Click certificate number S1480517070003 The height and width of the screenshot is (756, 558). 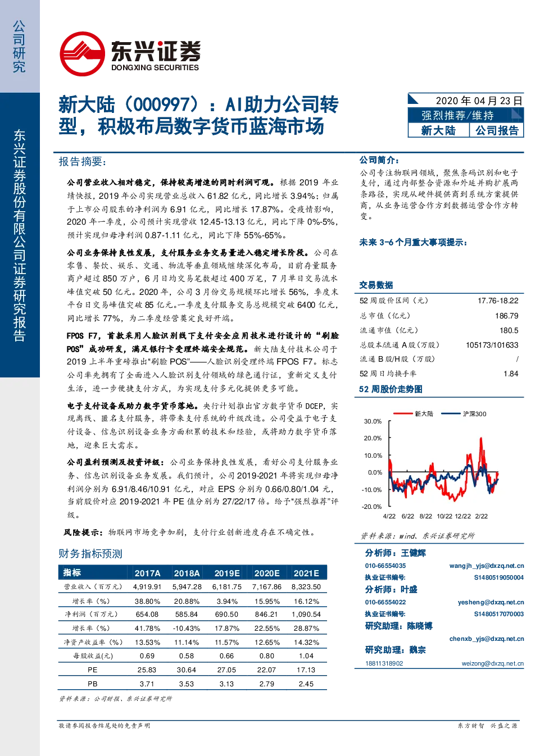(x=499, y=614)
